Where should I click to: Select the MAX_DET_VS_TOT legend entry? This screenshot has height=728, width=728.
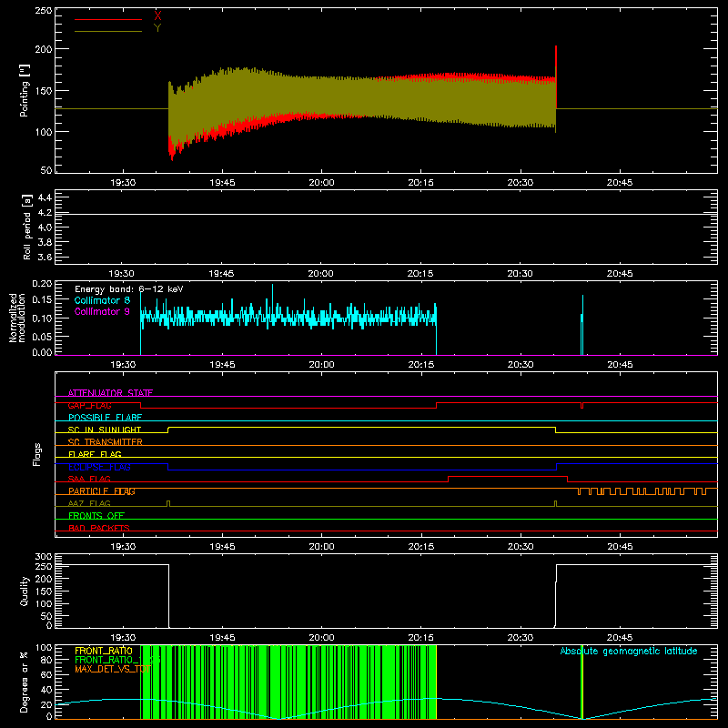coord(113,670)
